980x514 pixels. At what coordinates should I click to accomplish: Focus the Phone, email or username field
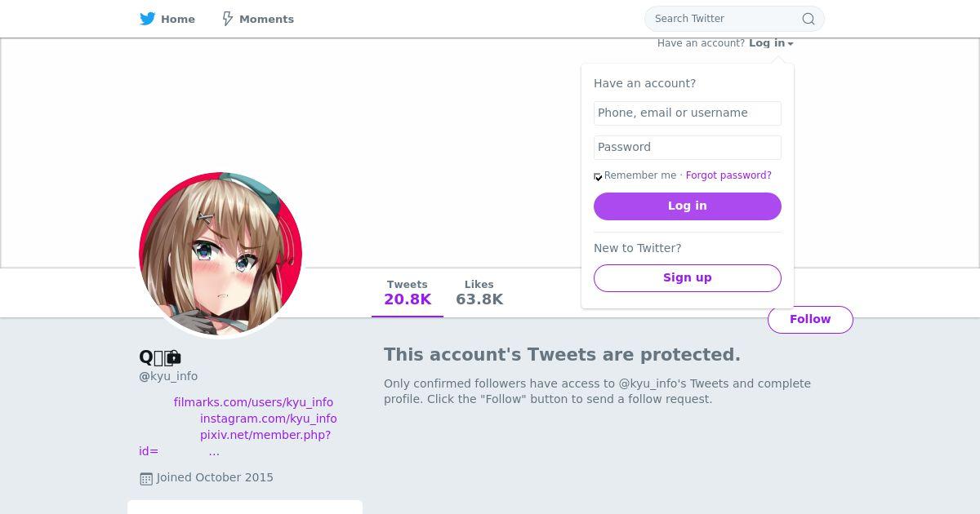[x=688, y=113]
